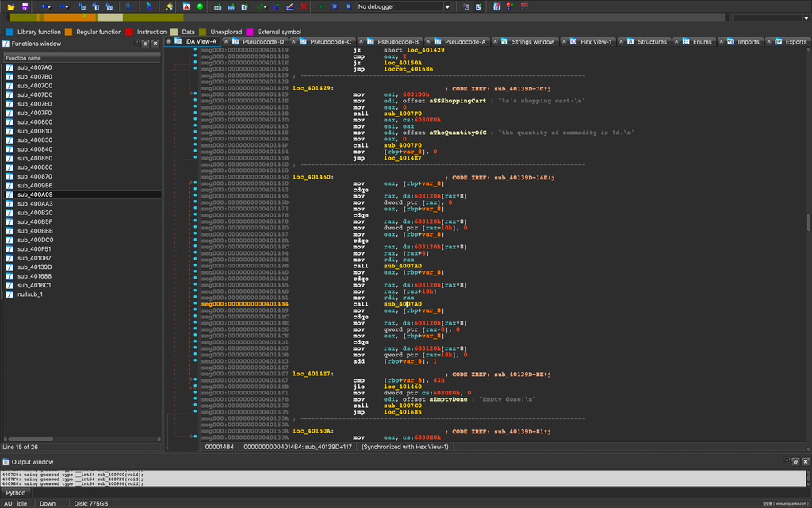Click the Python console button
Viewport: 812px width, 508px height.
coord(16,492)
